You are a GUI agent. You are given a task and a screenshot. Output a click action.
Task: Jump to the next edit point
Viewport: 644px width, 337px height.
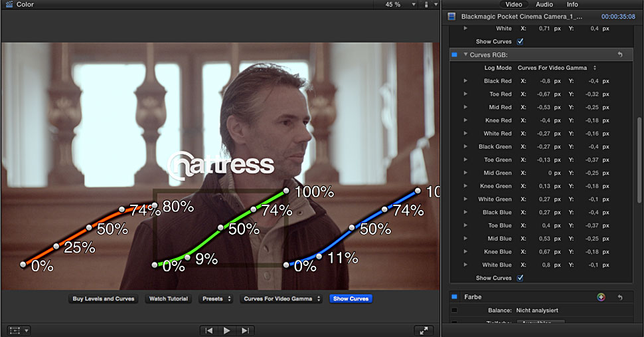coord(245,330)
